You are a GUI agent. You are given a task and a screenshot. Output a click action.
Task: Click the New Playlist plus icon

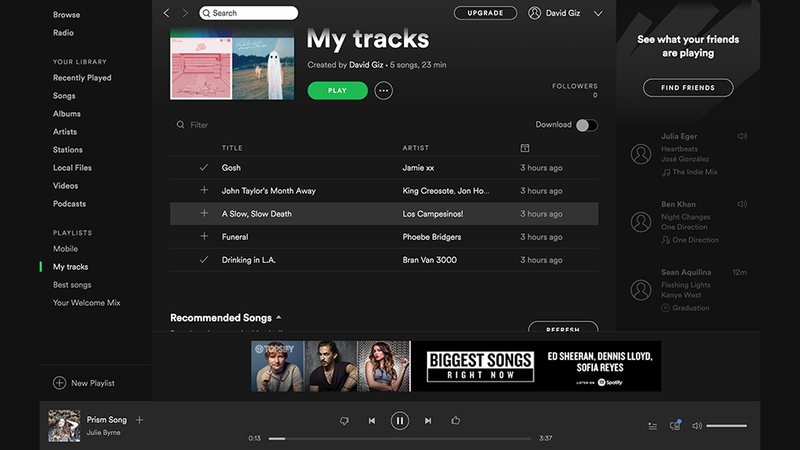59,383
